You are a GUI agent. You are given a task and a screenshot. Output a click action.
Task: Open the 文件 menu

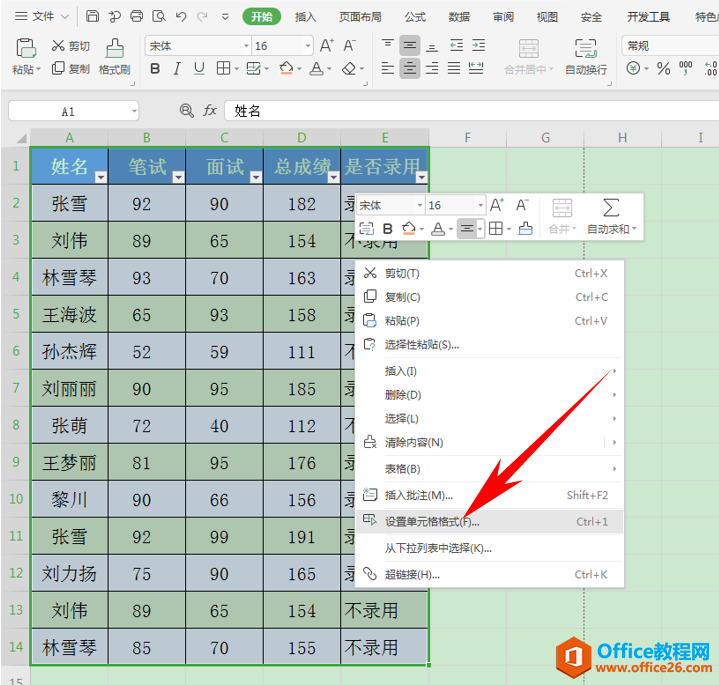click(x=42, y=17)
